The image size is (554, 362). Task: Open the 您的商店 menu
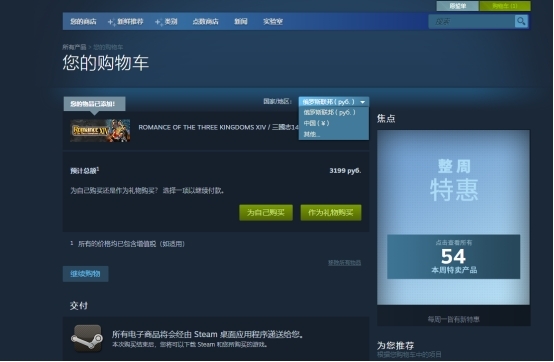83,22
